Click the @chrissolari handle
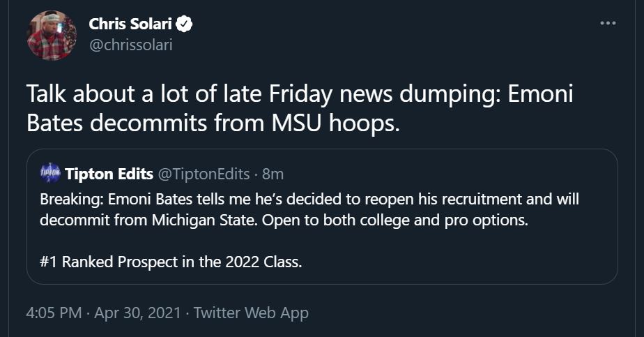644x337 pixels. [x=130, y=45]
